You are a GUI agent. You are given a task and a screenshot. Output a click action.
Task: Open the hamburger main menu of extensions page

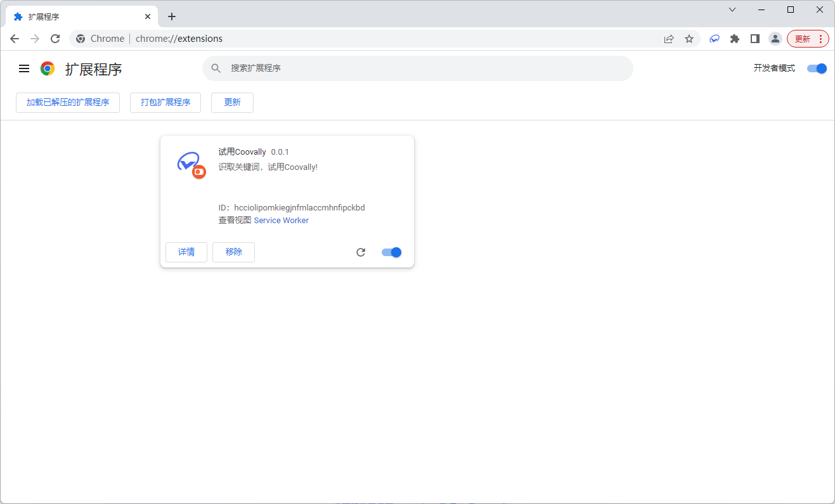point(24,68)
